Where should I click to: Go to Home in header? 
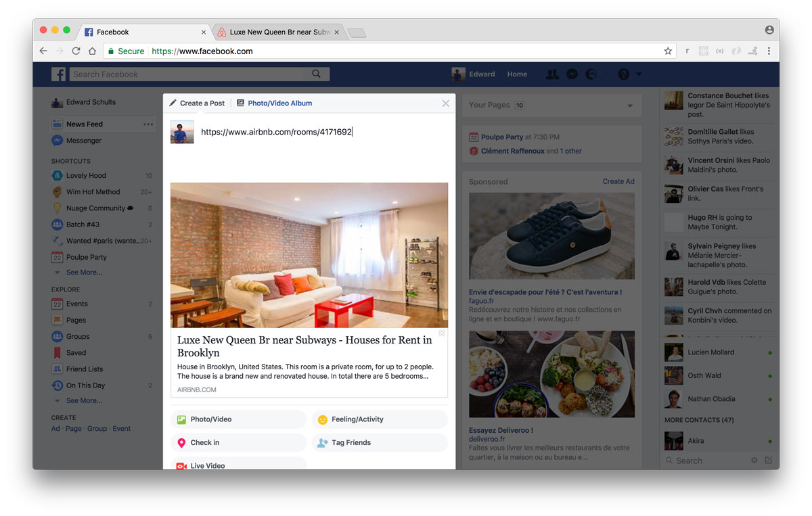pos(517,74)
